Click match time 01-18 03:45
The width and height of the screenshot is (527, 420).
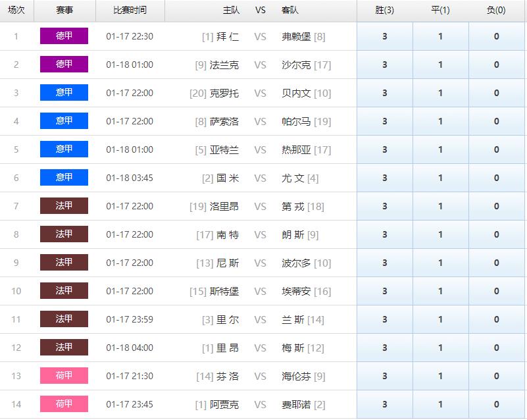pos(130,178)
